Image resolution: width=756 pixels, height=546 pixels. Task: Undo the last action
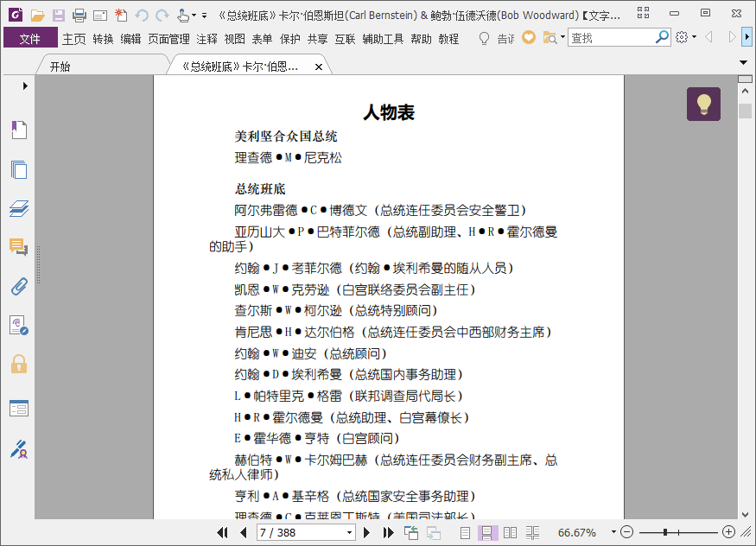coord(142,16)
